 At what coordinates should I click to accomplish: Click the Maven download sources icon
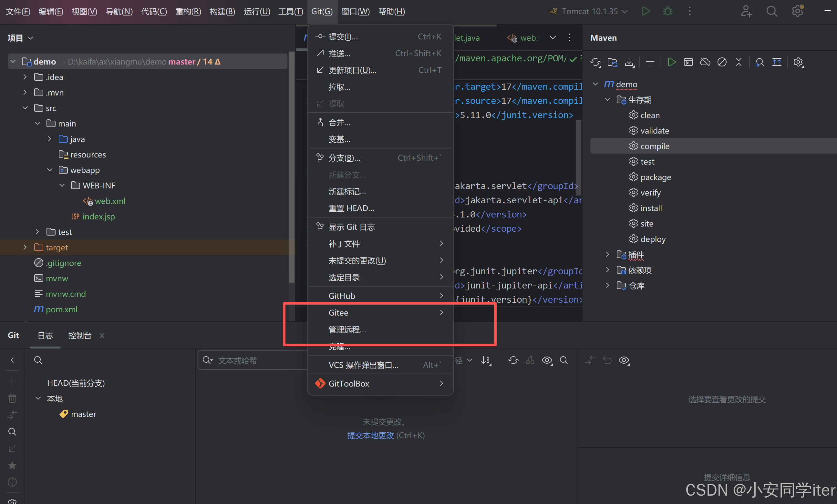tap(629, 62)
